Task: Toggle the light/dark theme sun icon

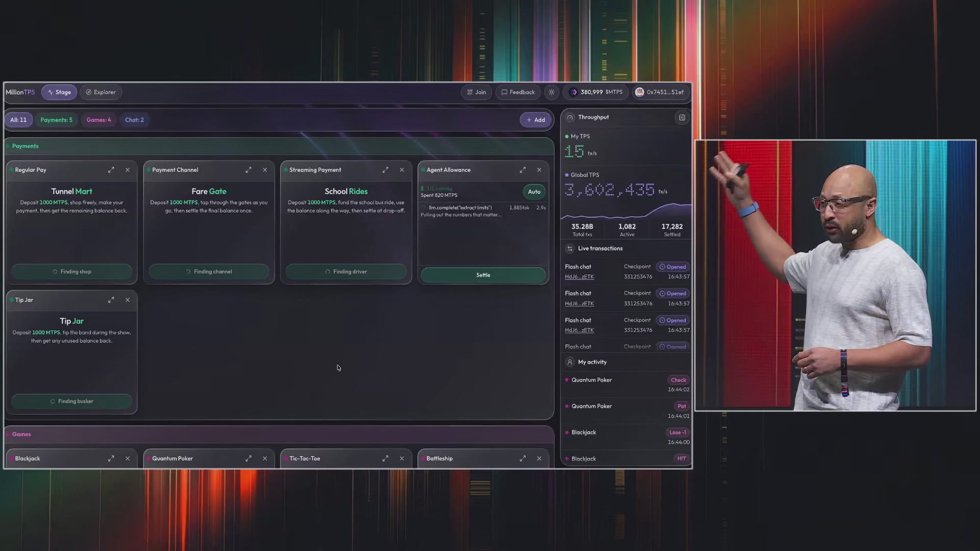Action: click(551, 92)
